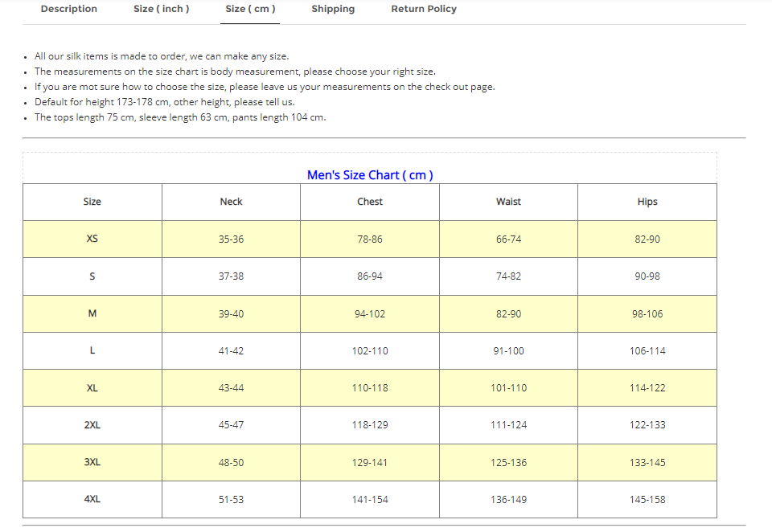Click the XS size row label

click(92, 239)
